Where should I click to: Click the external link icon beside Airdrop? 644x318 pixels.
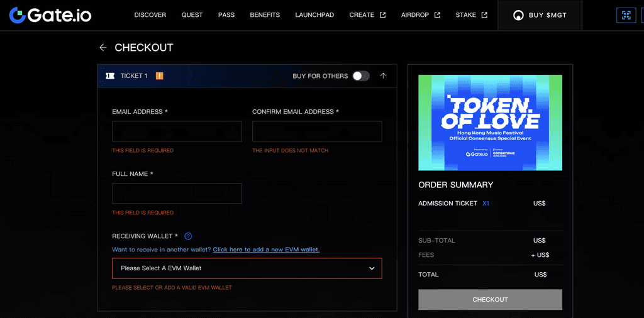point(437,15)
